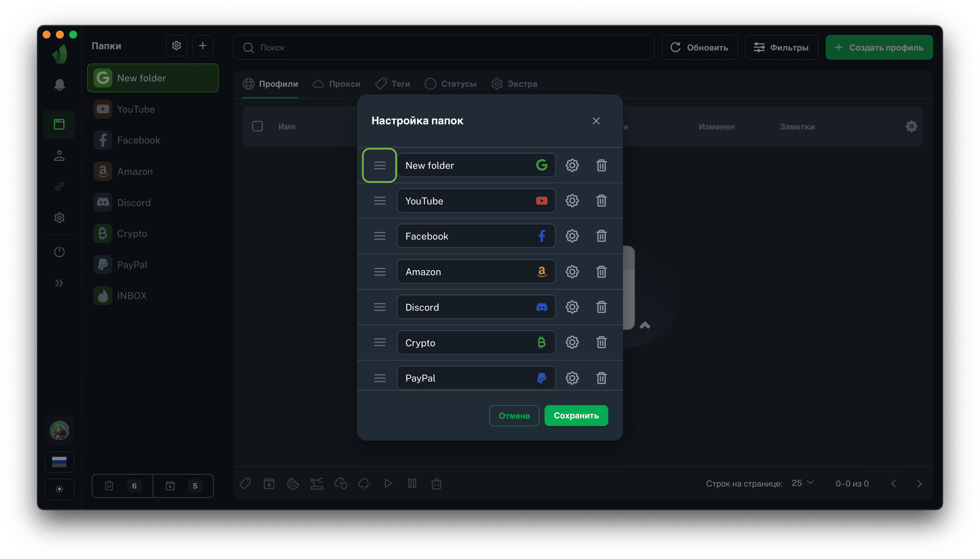Switch language using the flag button

[x=59, y=462]
